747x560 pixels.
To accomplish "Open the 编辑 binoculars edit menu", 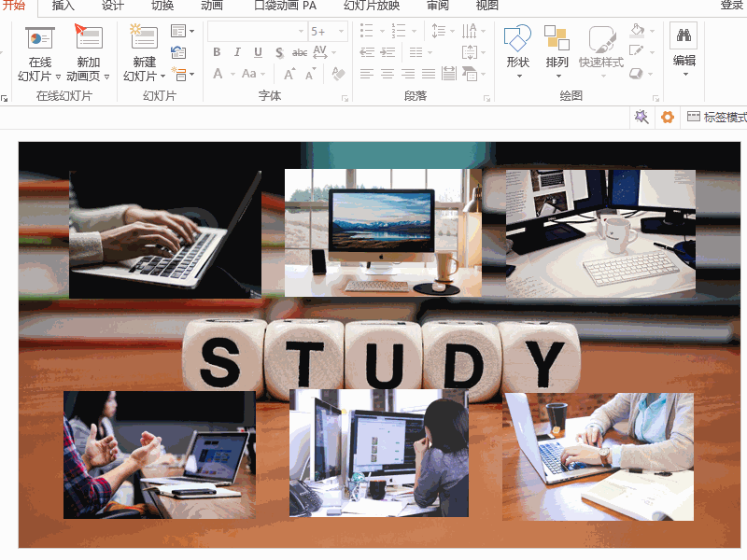I will tap(684, 49).
